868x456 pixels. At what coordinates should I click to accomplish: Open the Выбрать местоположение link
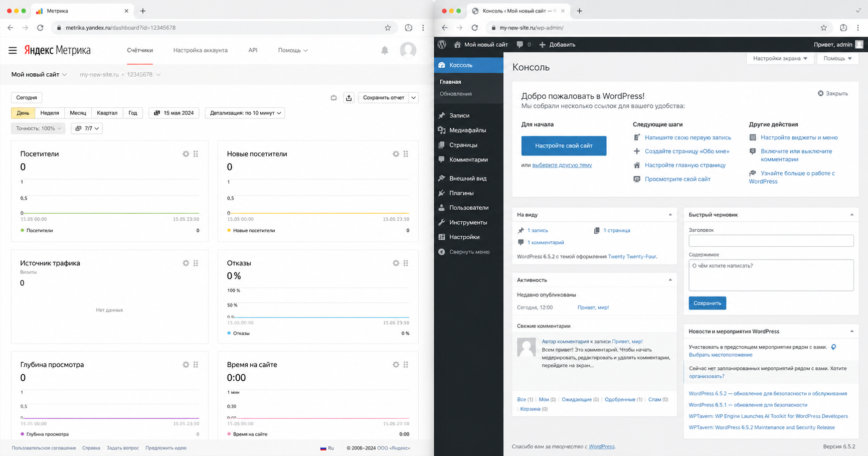[721, 355]
